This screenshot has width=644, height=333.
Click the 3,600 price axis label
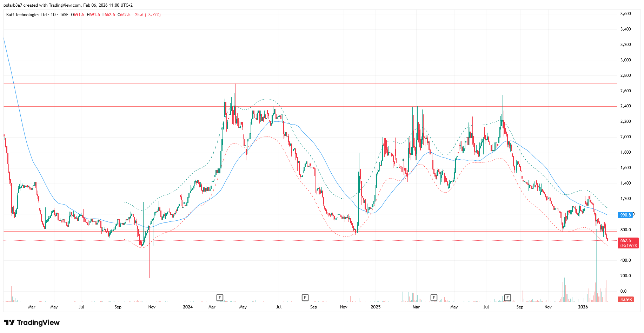coord(626,14)
